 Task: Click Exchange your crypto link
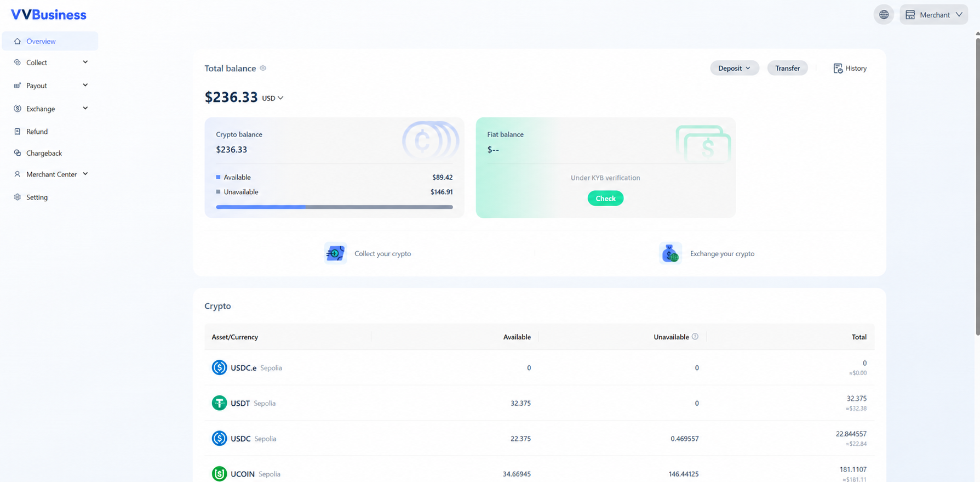[722, 253]
